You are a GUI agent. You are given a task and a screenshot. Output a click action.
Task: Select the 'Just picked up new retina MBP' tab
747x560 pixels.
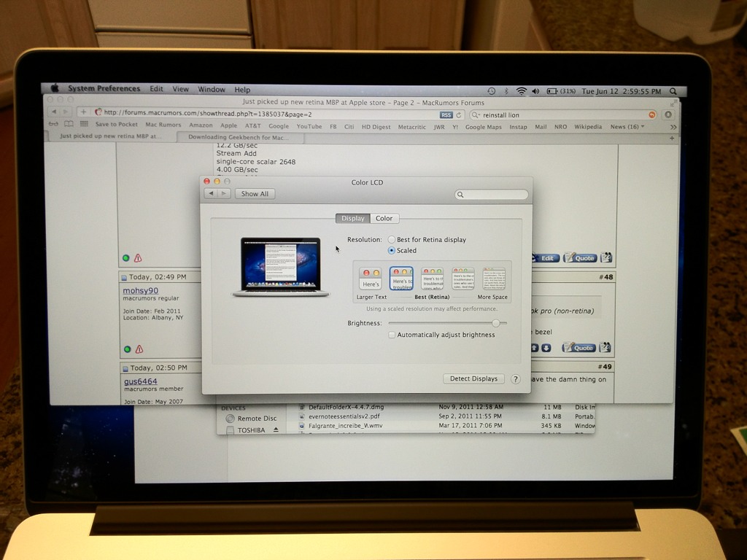tap(111, 136)
